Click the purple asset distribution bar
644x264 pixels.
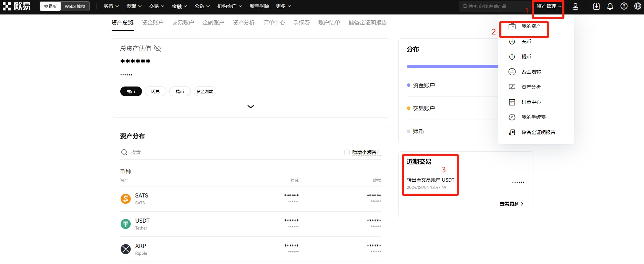[x=452, y=67]
